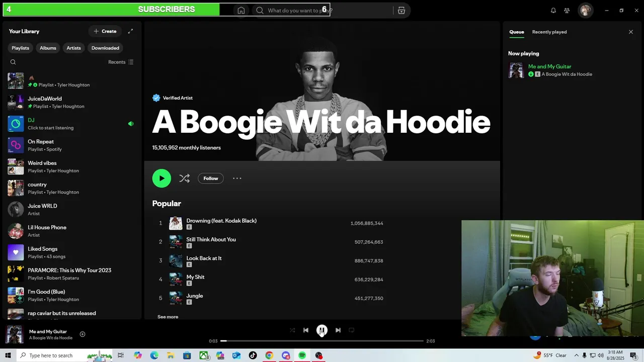644x362 pixels.
Task: Open the Recents sort dropdown
Action: (x=121, y=62)
